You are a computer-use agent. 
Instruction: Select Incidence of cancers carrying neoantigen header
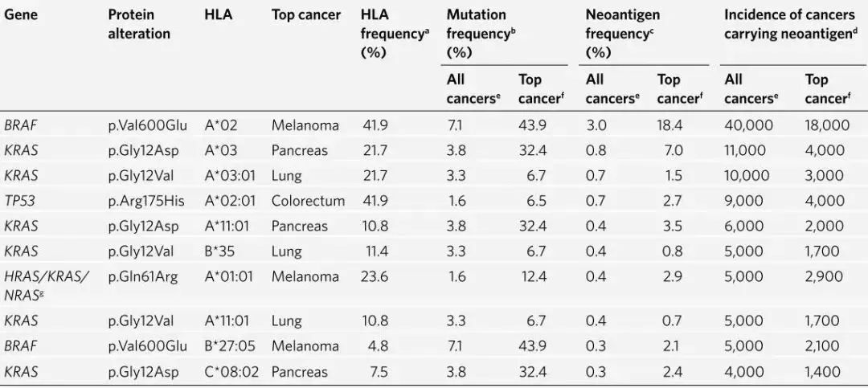pos(789,24)
